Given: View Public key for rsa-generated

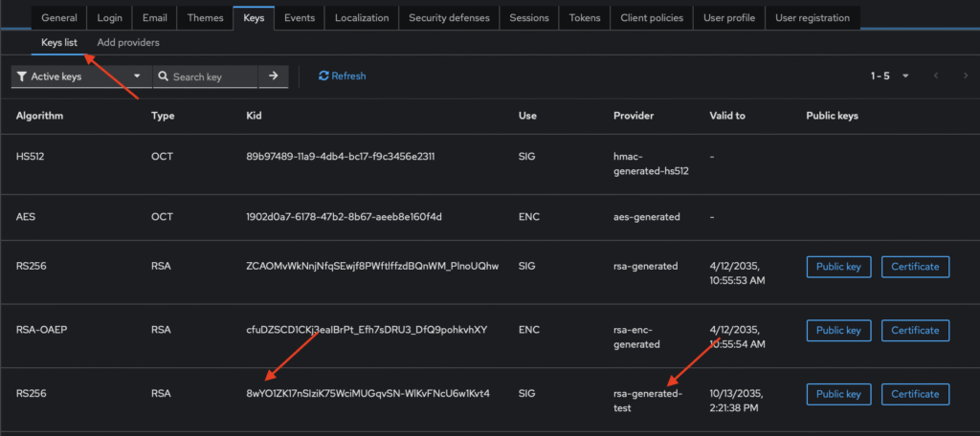Looking at the screenshot, I should coord(838,266).
